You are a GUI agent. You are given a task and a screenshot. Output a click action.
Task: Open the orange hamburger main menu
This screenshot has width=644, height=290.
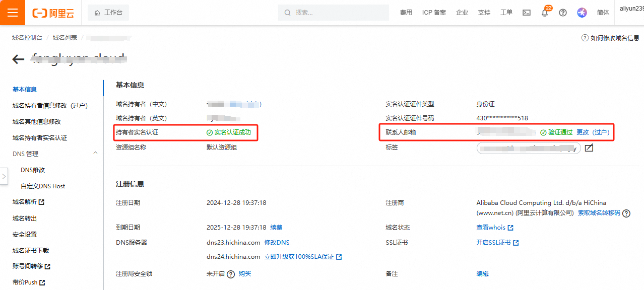[x=13, y=13]
